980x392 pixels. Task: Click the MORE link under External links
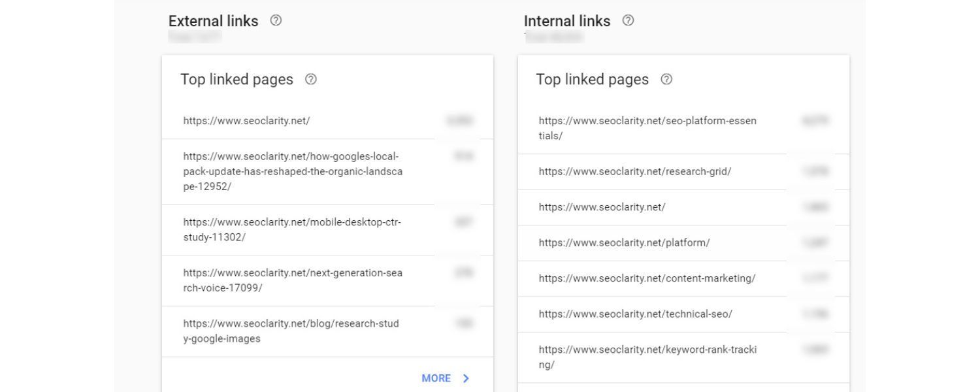click(x=436, y=378)
